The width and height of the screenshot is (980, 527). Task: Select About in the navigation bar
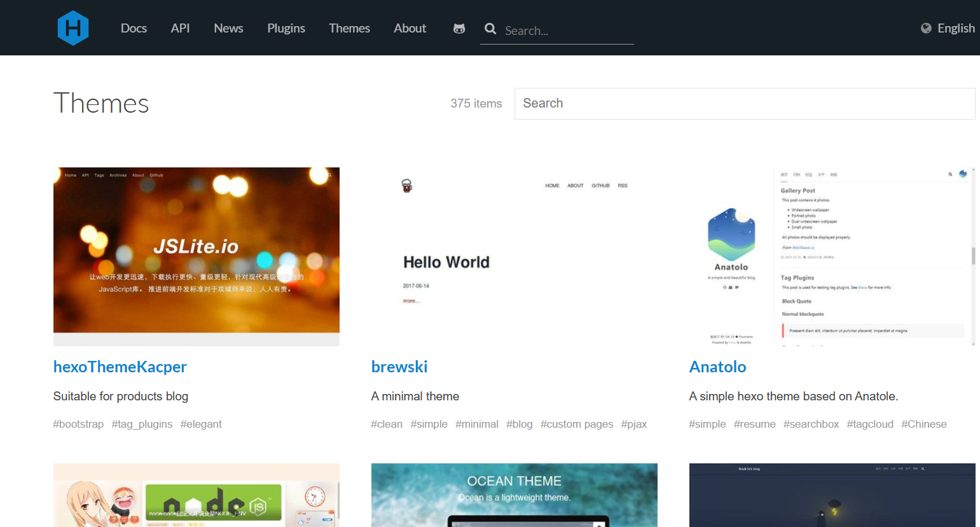tap(410, 28)
